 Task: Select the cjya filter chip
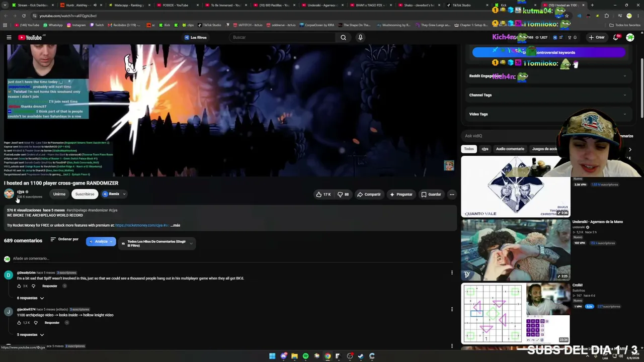485,149
